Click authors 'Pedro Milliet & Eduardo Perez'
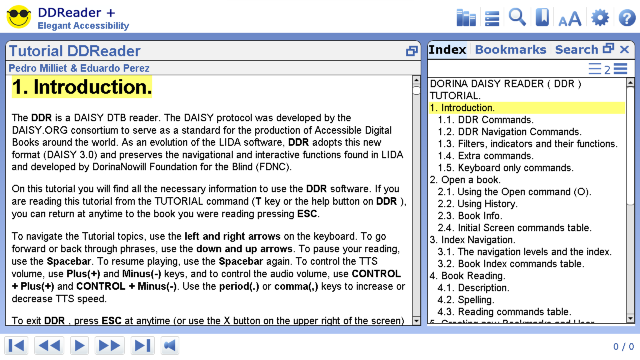 pos(79,68)
